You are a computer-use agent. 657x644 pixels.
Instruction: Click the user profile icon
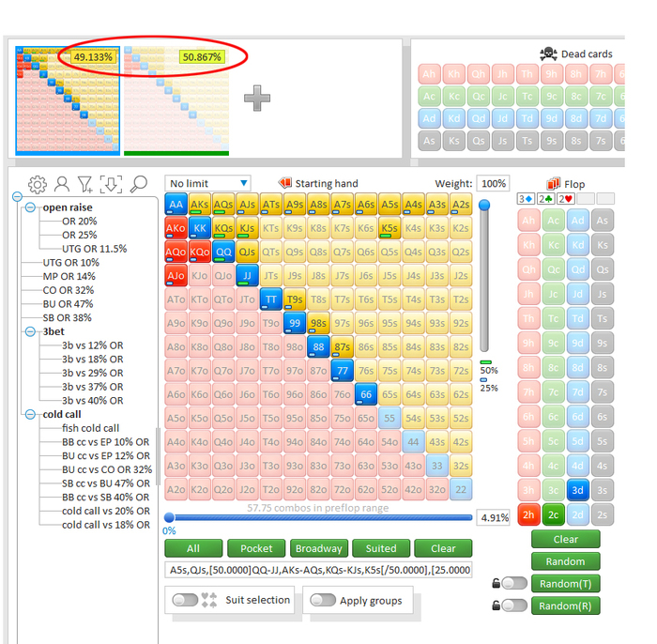(62, 184)
